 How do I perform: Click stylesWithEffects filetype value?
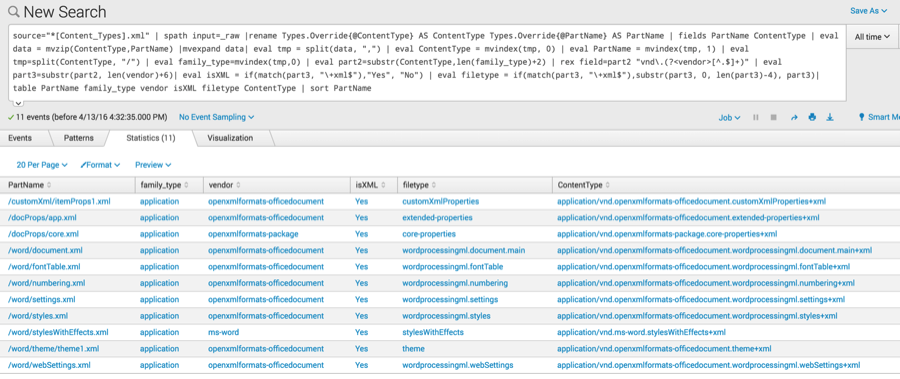pyautogui.click(x=433, y=332)
